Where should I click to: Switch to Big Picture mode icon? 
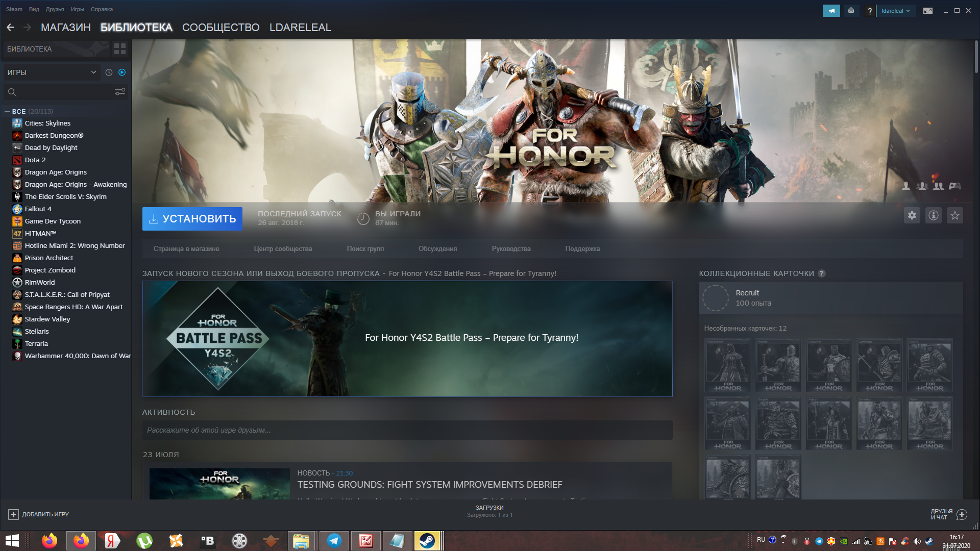(928, 11)
